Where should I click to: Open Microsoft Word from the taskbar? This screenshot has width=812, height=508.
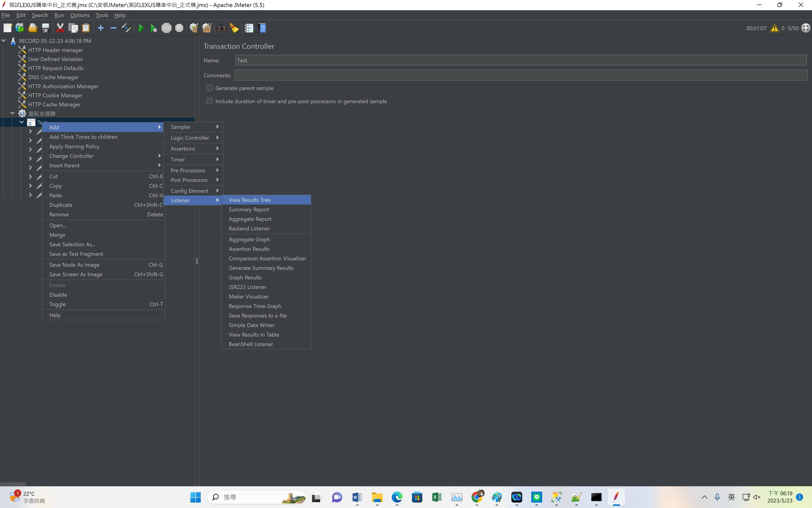click(x=357, y=497)
